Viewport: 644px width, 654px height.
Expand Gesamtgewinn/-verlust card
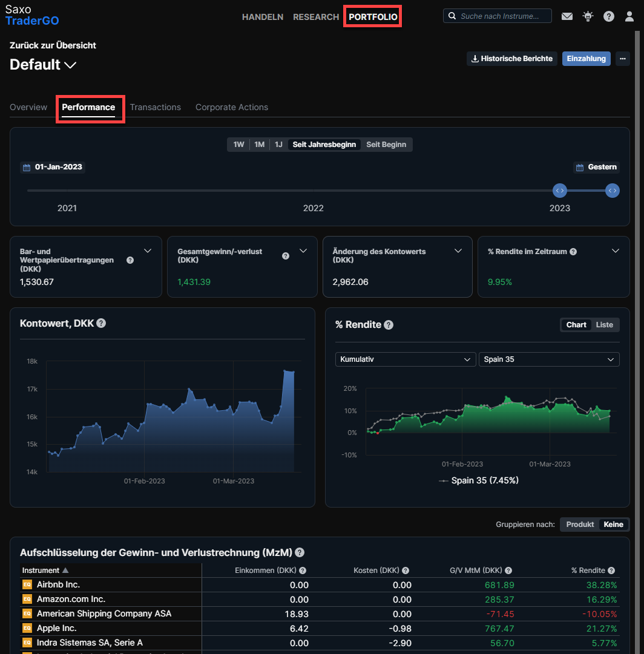point(303,250)
